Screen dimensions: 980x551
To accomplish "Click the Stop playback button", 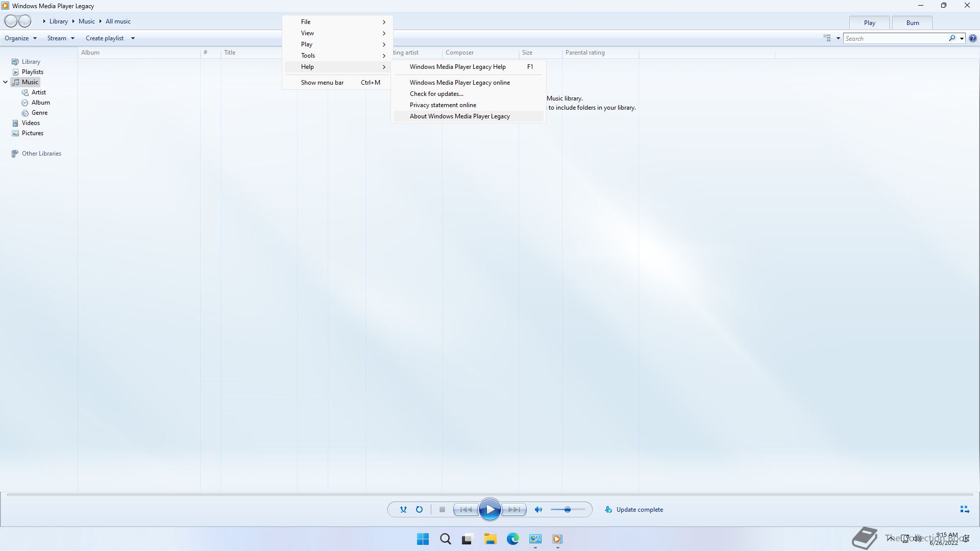I will (x=442, y=510).
